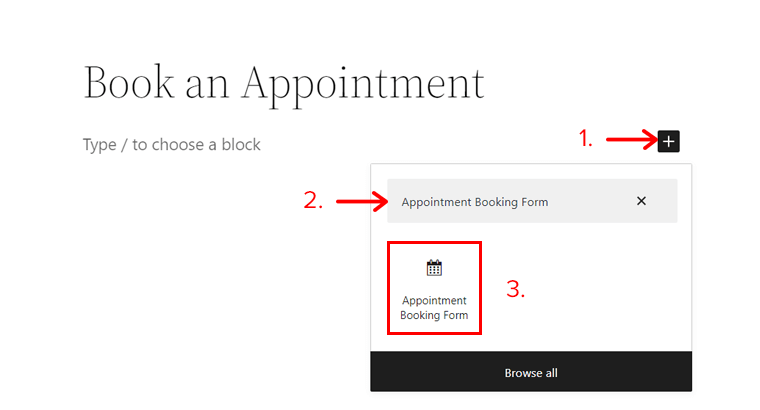Click the red arrow pointing to plus button
This screenshot has width=760, height=410.
point(631,140)
